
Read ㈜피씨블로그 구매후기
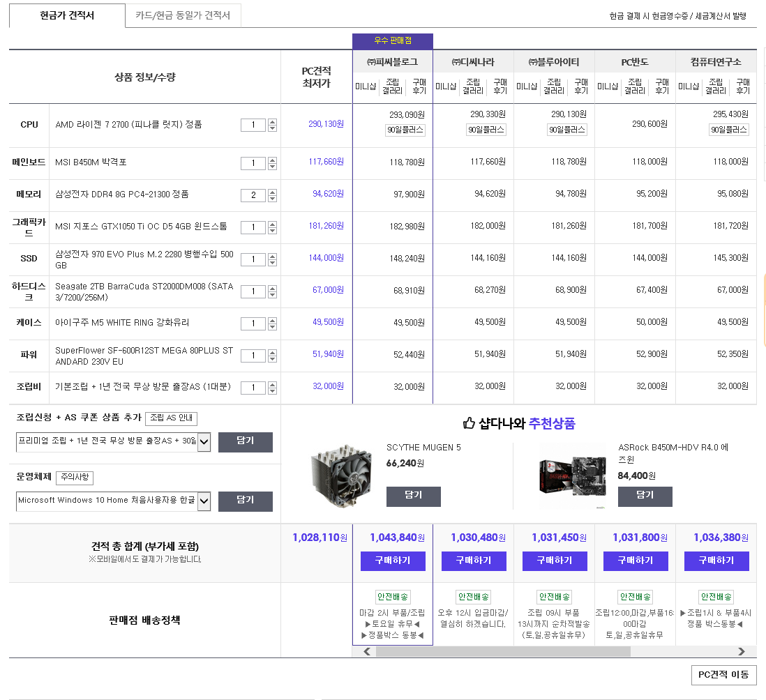pyautogui.click(x=419, y=86)
